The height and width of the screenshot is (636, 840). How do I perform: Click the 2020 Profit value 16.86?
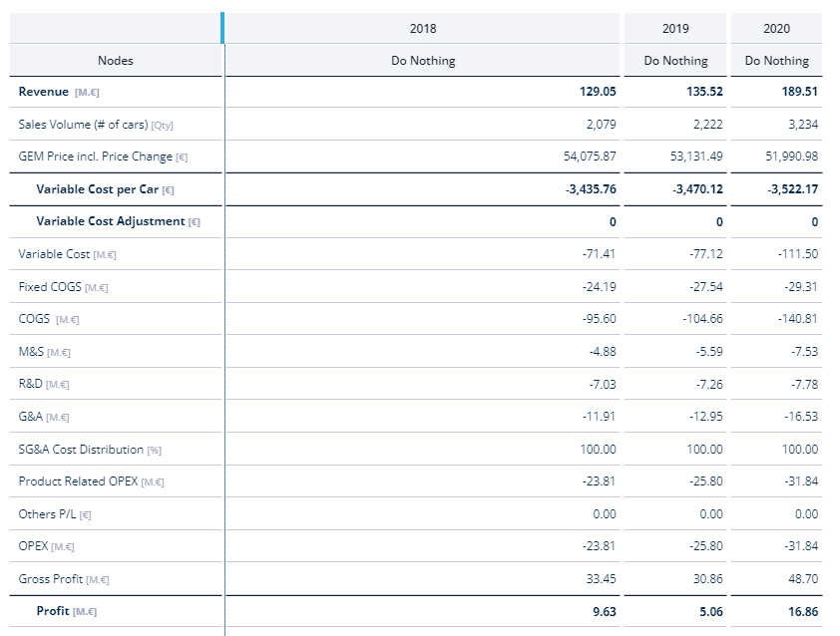point(800,611)
